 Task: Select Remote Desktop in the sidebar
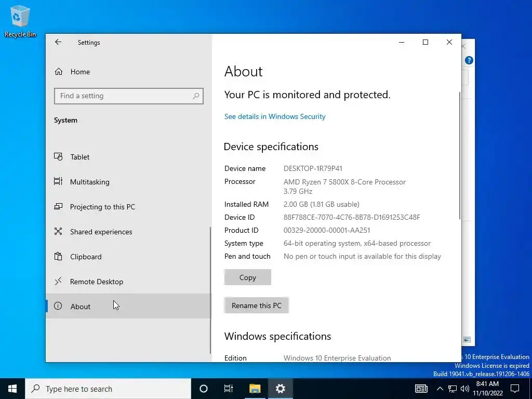pyautogui.click(x=128, y=282)
